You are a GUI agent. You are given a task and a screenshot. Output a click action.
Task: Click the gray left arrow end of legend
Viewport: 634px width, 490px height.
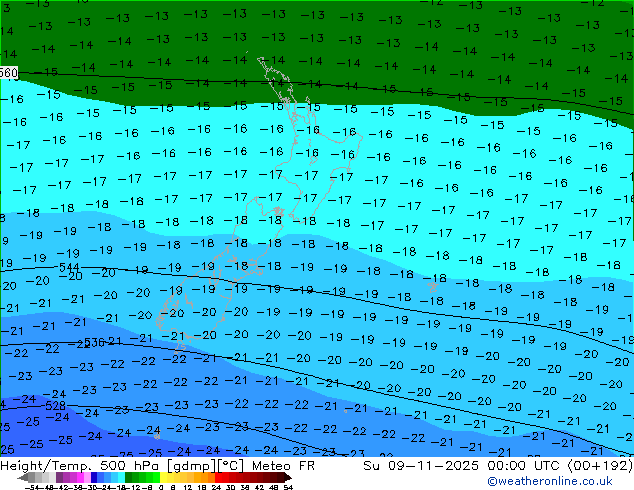(23, 477)
